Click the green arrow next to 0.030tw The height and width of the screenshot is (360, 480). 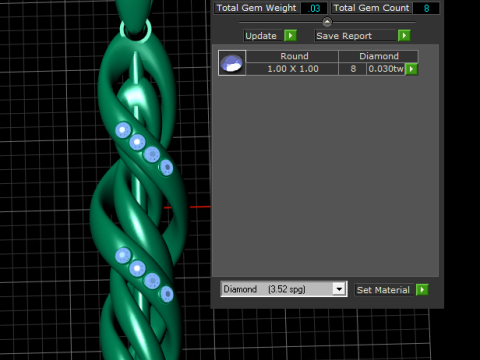(412, 69)
